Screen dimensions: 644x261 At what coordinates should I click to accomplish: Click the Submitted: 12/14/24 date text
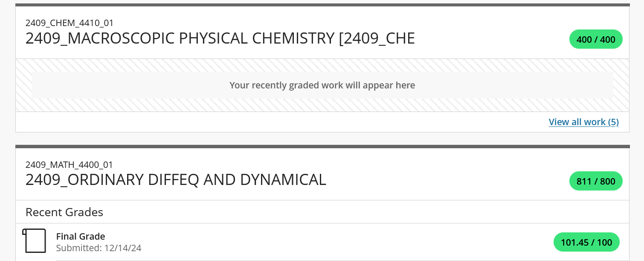pos(99,248)
